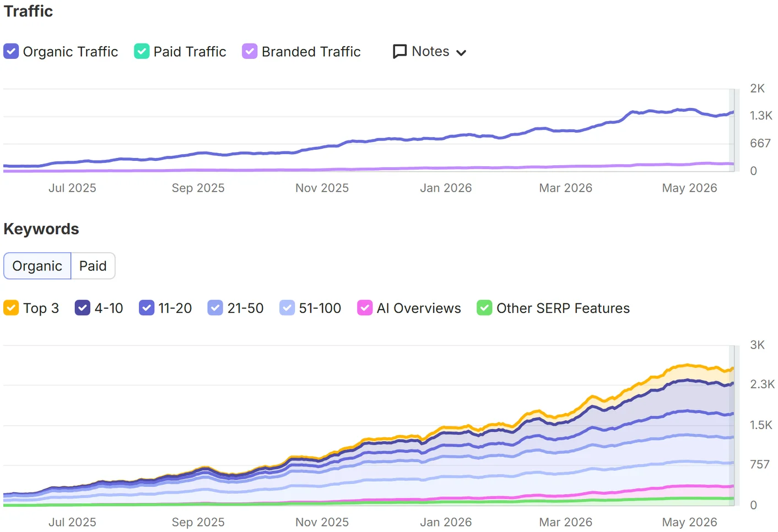Click the AI Overviews legend label
The image size is (778, 532).
click(x=419, y=308)
